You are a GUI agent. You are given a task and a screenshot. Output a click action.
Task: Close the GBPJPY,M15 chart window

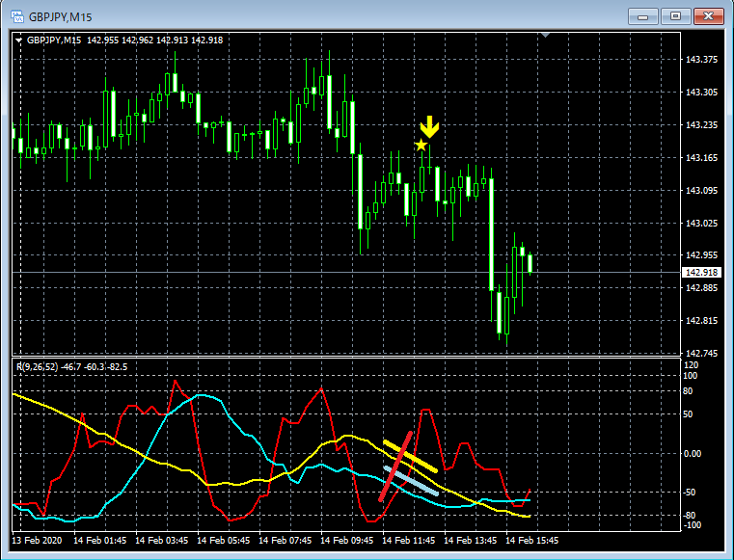[708, 16]
